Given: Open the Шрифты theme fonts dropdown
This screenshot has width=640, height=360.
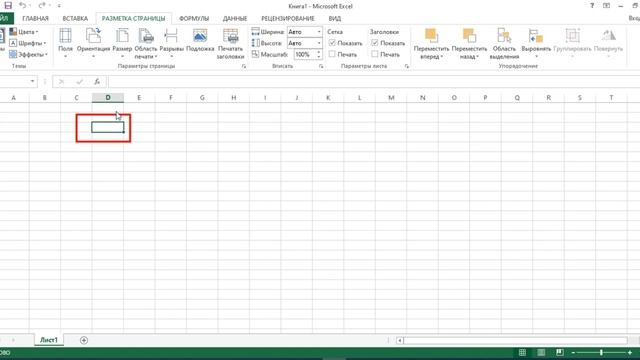Looking at the screenshot, I should tap(27, 43).
